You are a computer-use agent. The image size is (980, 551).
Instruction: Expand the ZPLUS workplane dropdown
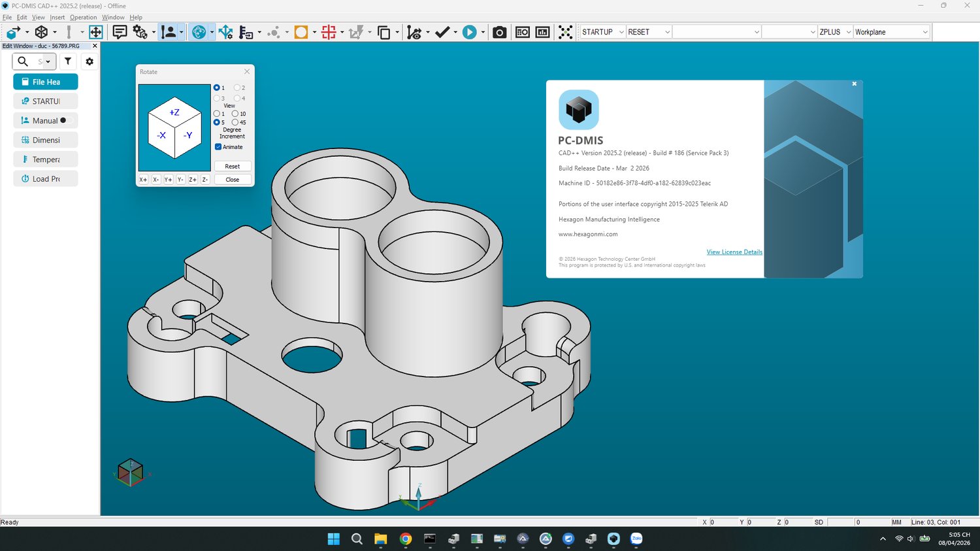848,32
